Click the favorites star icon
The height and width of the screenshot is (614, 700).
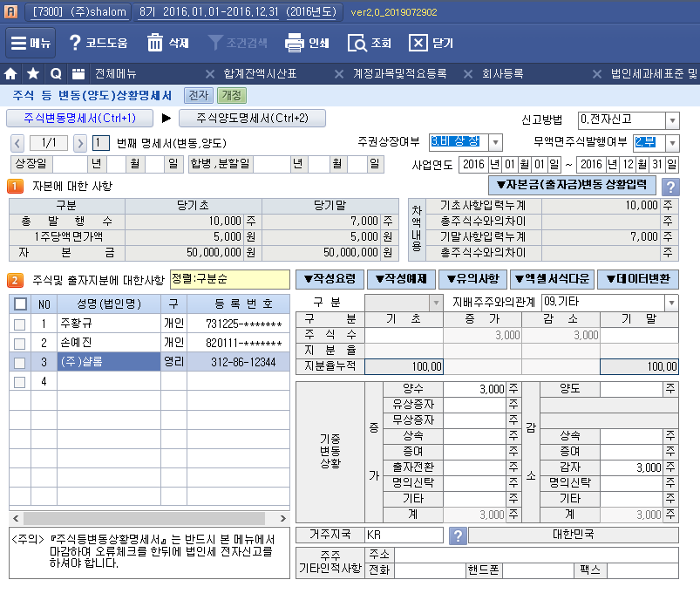(33, 74)
